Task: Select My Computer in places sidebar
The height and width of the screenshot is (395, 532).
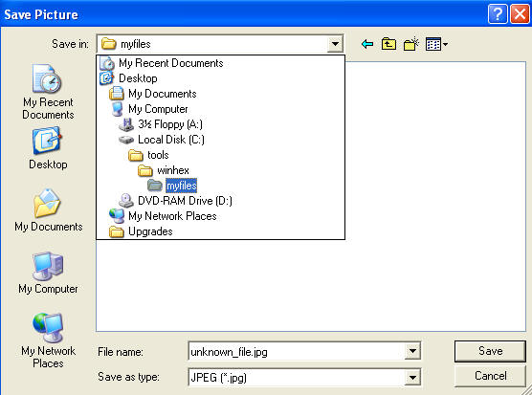Action: click(x=48, y=273)
